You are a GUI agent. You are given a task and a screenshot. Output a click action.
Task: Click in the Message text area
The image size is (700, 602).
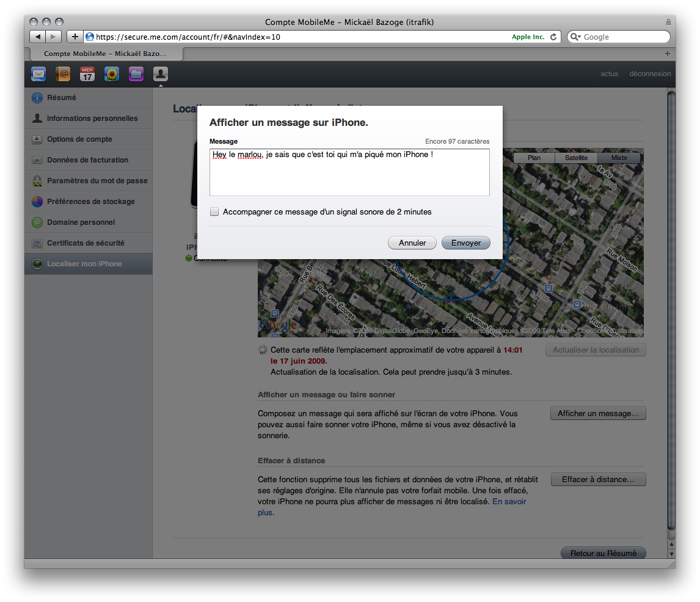[349, 172]
